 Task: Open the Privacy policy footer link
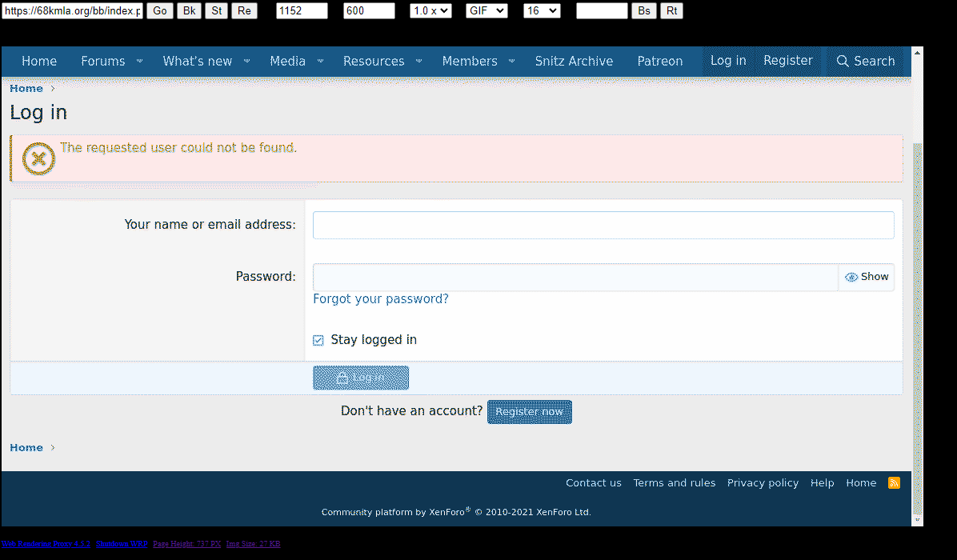(763, 483)
